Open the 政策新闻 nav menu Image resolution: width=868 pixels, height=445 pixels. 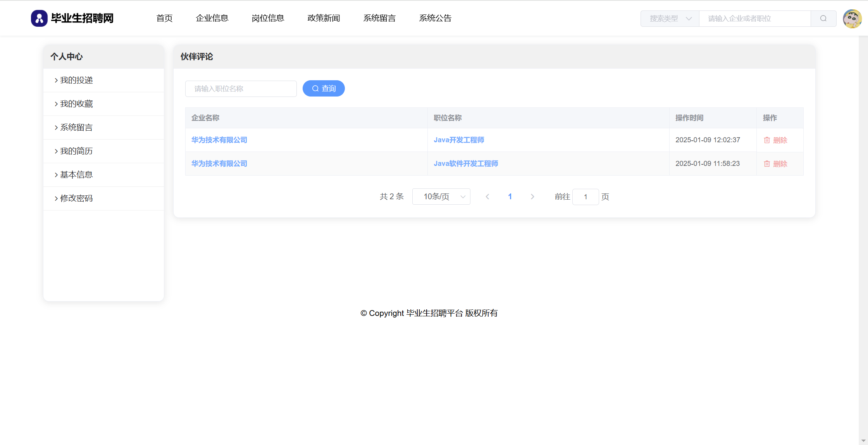[x=324, y=18]
